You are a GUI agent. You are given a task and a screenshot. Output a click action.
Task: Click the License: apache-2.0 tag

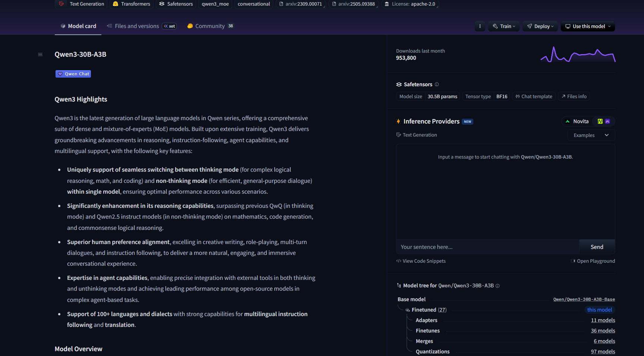410,4
